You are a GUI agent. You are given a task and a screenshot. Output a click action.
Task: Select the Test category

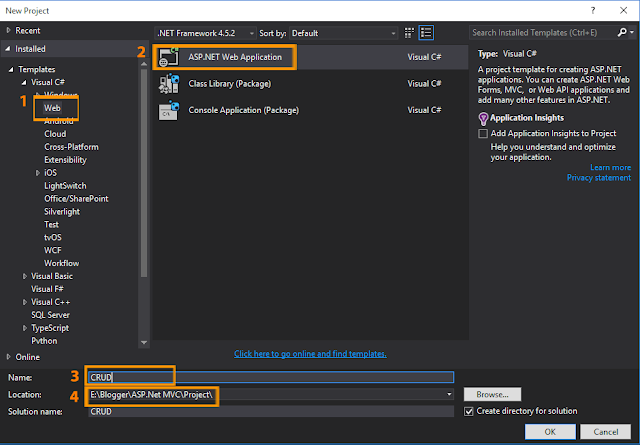[51, 225]
